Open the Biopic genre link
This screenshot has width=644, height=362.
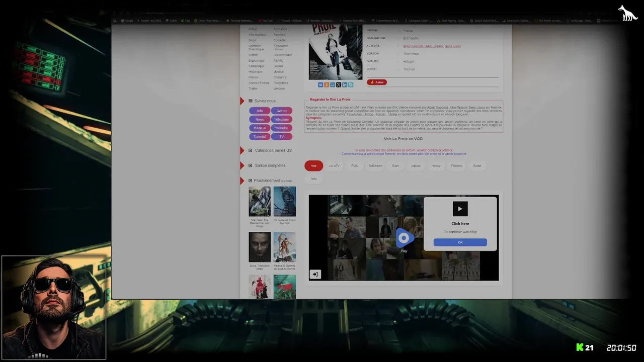(253, 40)
